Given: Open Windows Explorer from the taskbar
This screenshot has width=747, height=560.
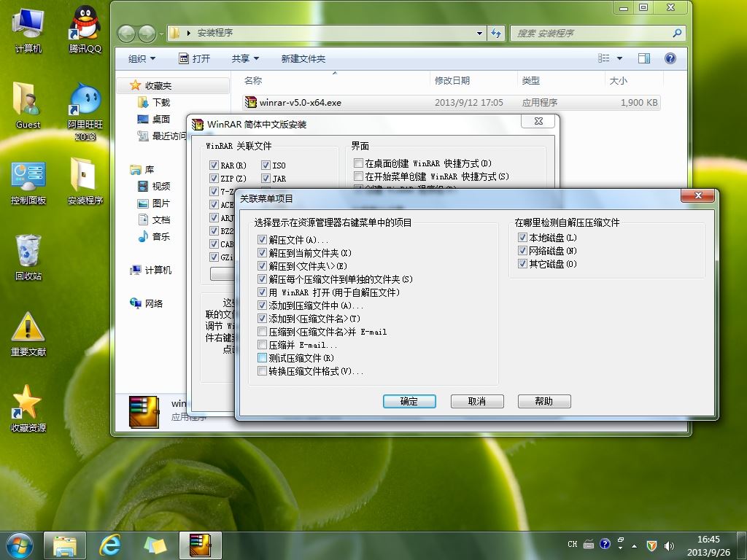Looking at the screenshot, I should click(65, 545).
